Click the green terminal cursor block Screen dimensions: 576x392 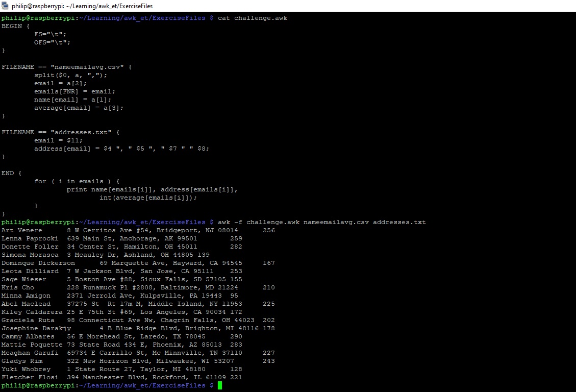click(220, 385)
